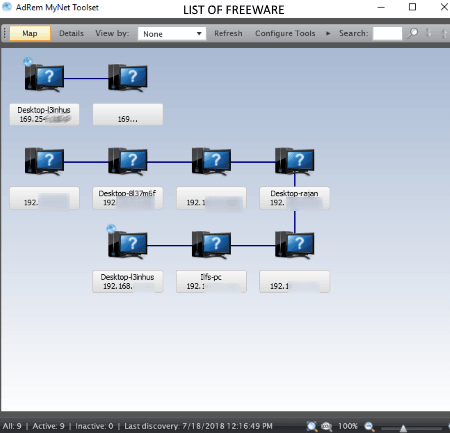Select computer icon left of Desktop-8l37m6f node

(x=44, y=161)
